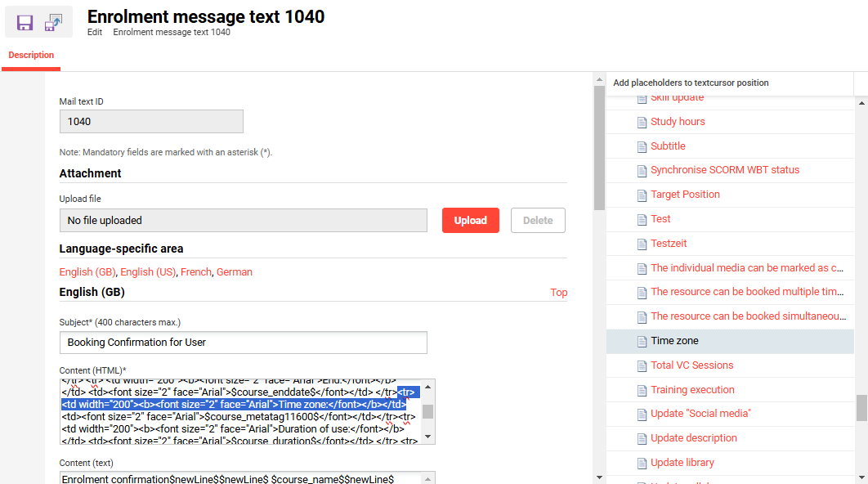Viewport: 868px width, 484px height.
Task: Click the Save floppy disk icon
Action: click(25, 22)
